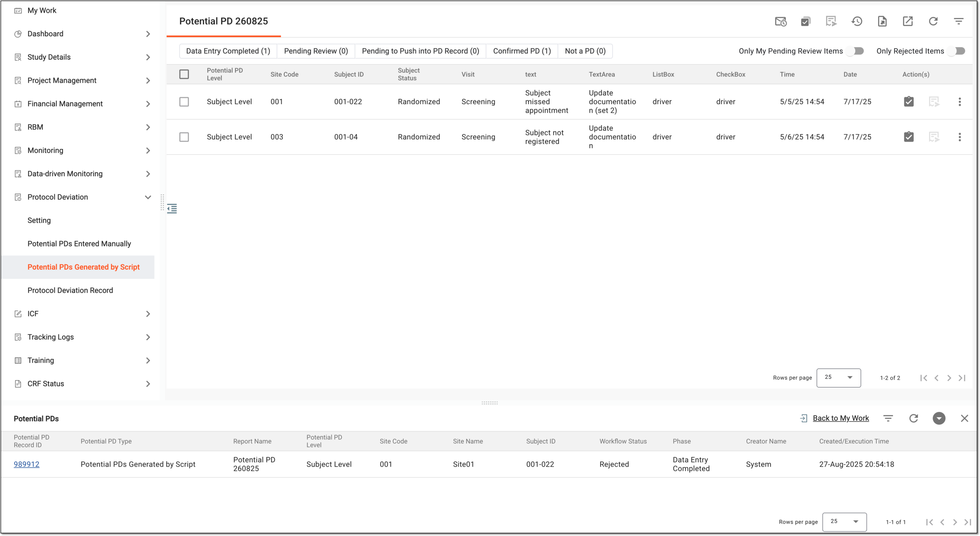Check the row for Subject ID 001-022
Screen dimensions: 980x536
184,102
